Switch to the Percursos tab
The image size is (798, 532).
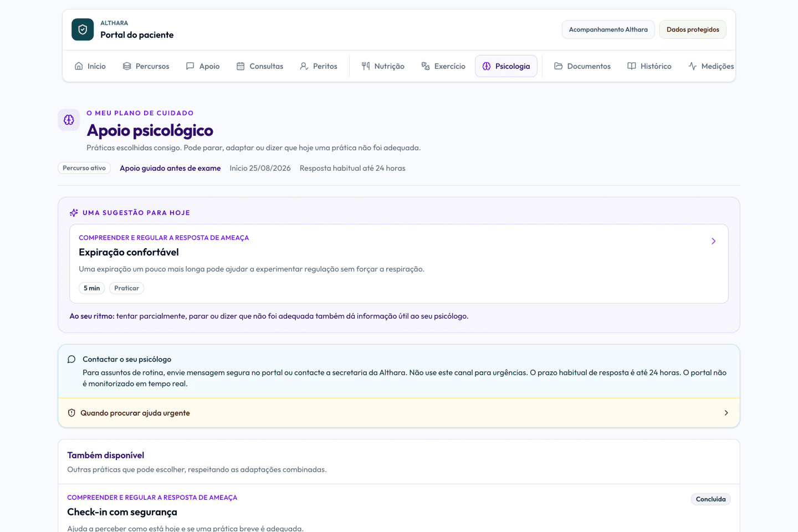tap(146, 66)
